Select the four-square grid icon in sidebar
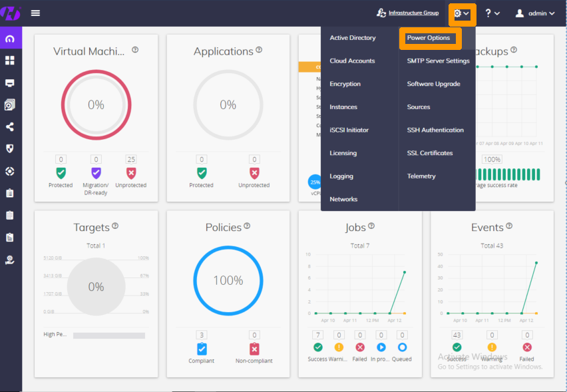567x392 pixels. [10, 61]
